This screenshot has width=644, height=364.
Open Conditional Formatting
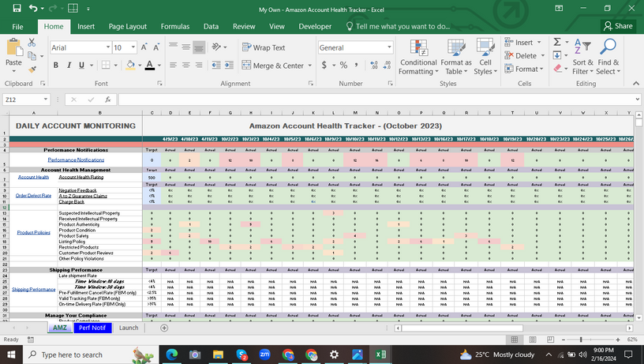pyautogui.click(x=418, y=57)
